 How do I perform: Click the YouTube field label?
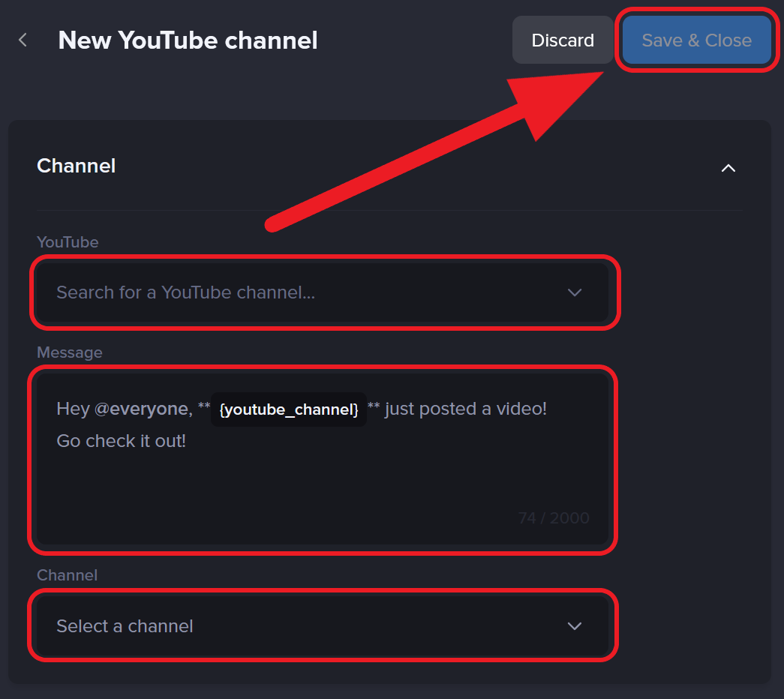click(68, 242)
